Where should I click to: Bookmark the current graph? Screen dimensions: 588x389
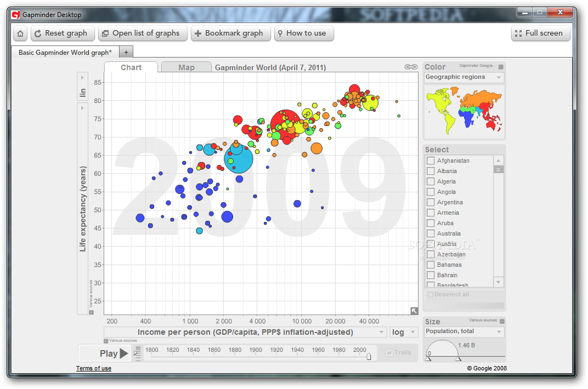pos(230,33)
